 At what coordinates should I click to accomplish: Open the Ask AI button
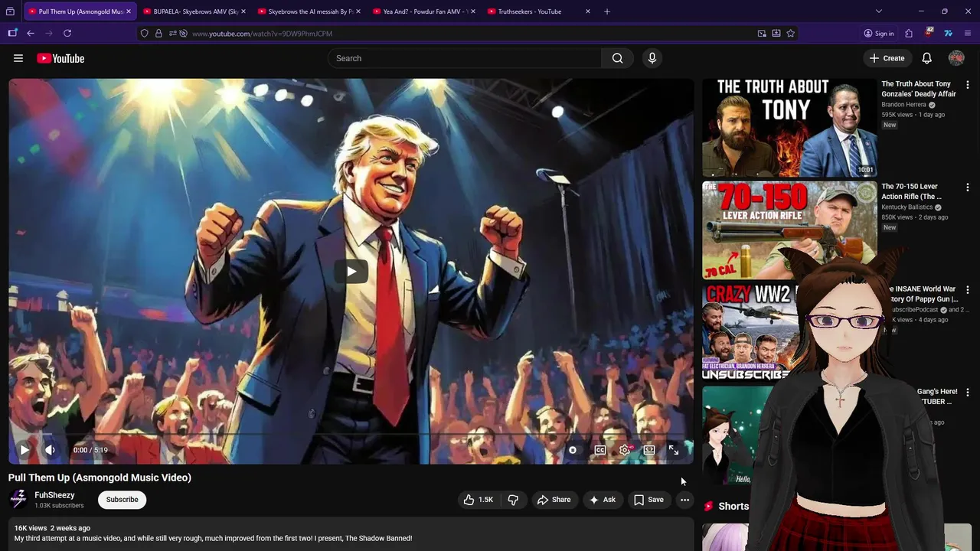tap(602, 500)
